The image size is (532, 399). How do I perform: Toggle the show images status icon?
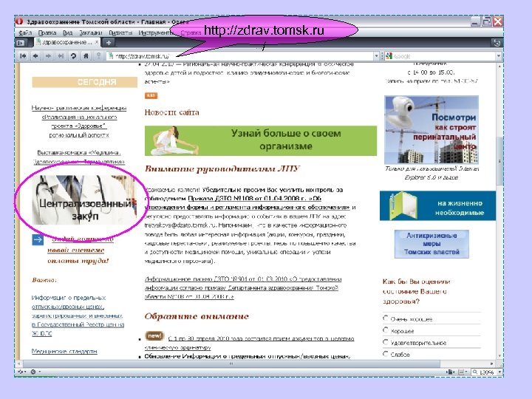point(462,372)
